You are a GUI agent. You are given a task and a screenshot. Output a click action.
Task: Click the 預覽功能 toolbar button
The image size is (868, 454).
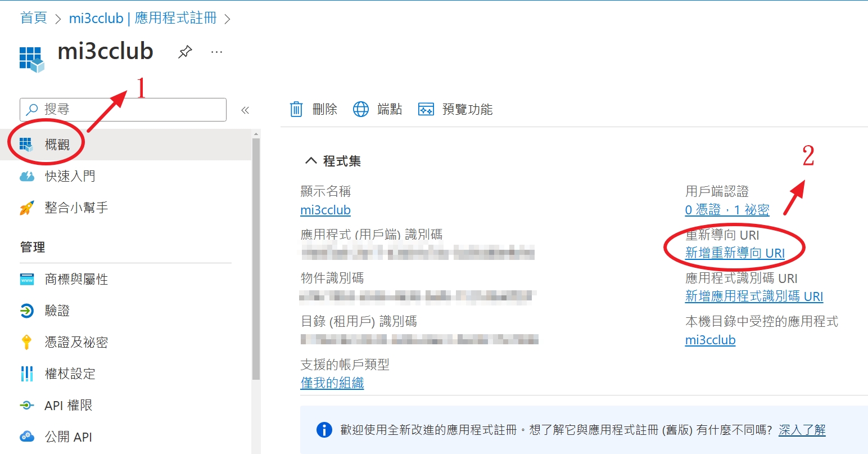[x=455, y=109]
